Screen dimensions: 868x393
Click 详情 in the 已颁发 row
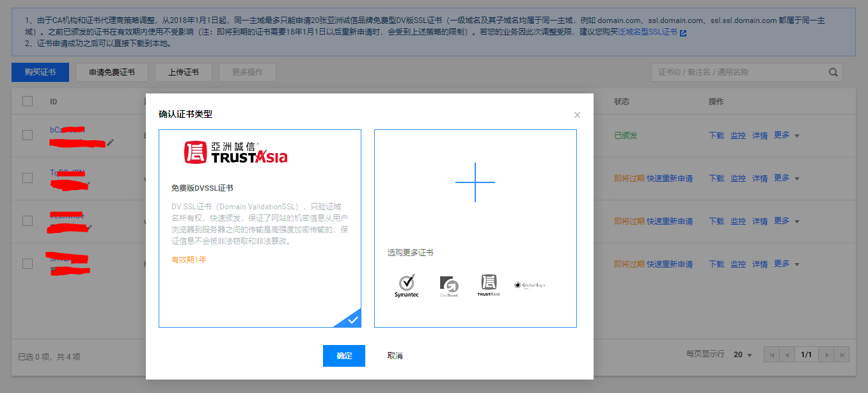pos(760,136)
